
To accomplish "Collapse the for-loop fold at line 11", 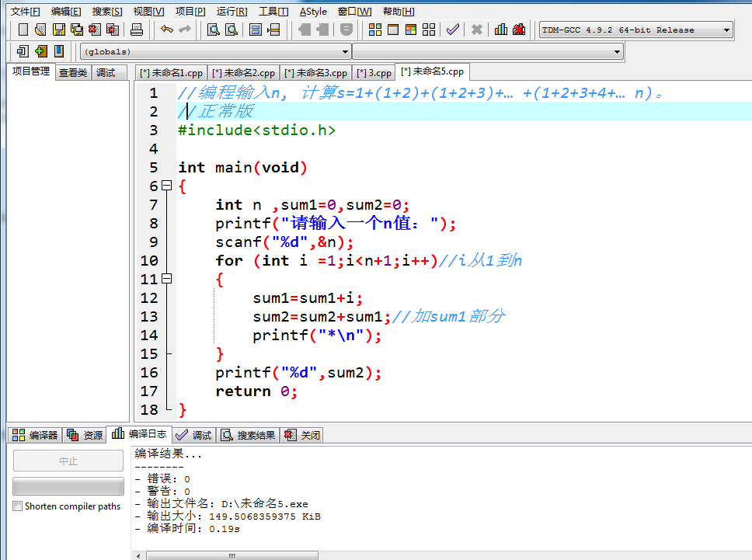I will (x=166, y=279).
